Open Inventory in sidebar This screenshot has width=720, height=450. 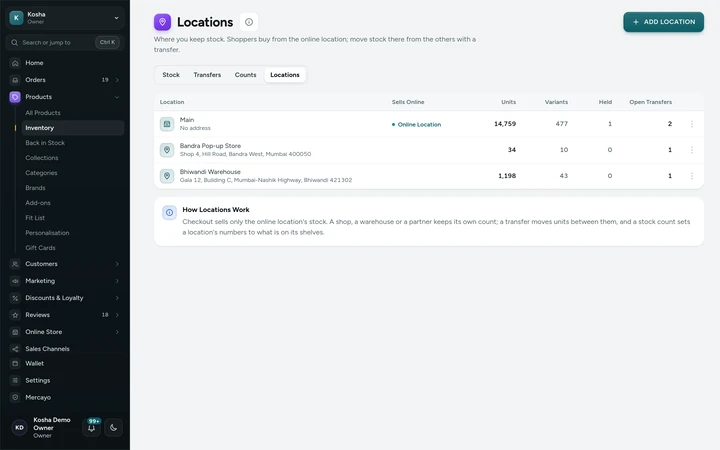(73, 128)
